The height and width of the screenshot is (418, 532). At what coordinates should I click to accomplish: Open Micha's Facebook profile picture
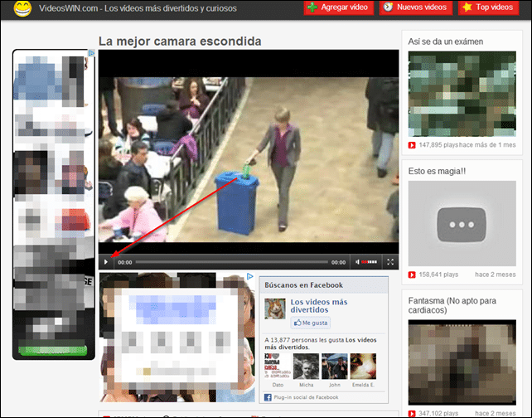coord(306,367)
